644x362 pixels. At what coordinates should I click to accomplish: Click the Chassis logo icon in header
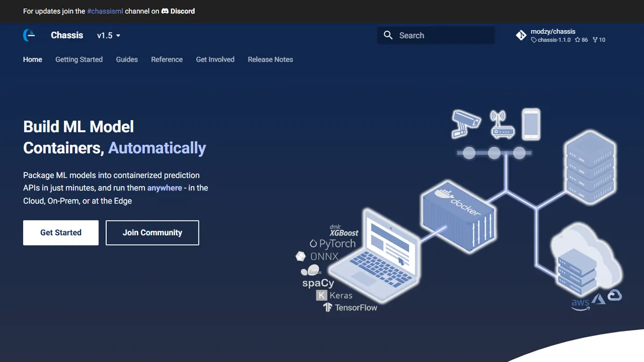(x=29, y=35)
